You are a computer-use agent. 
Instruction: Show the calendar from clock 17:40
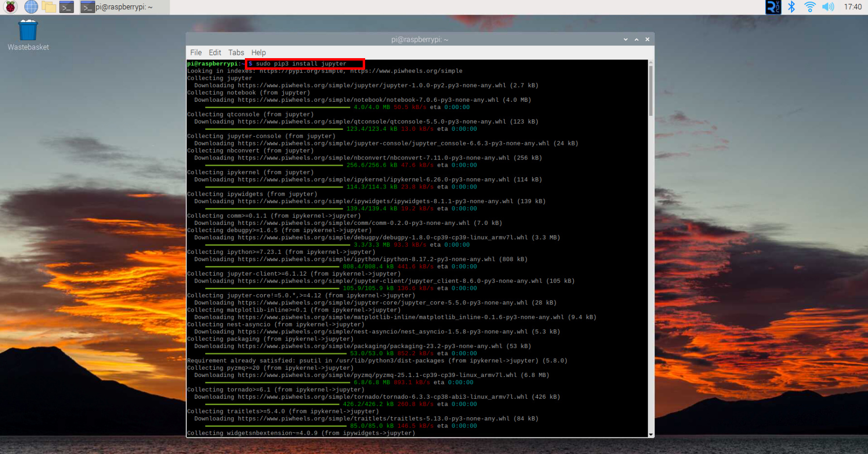pos(852,7)
